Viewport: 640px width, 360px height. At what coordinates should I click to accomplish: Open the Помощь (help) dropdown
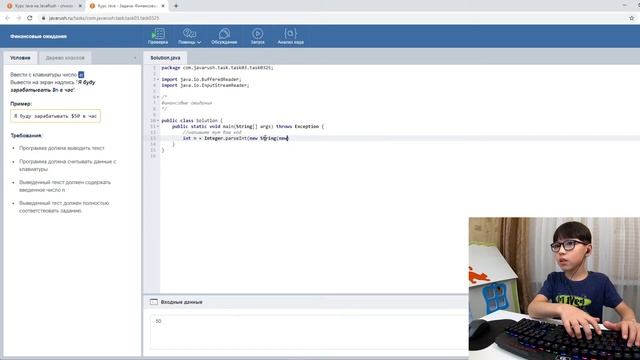coord(189,36)
